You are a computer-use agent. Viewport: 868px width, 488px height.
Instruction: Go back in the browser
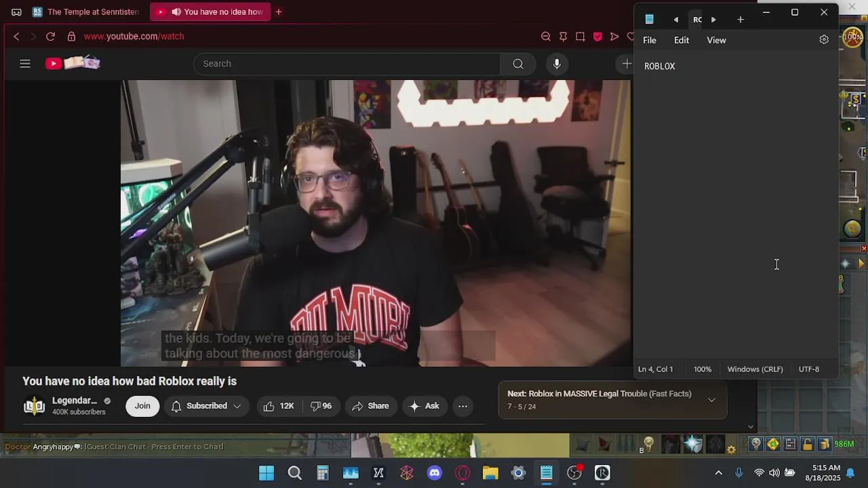(16, 37)
